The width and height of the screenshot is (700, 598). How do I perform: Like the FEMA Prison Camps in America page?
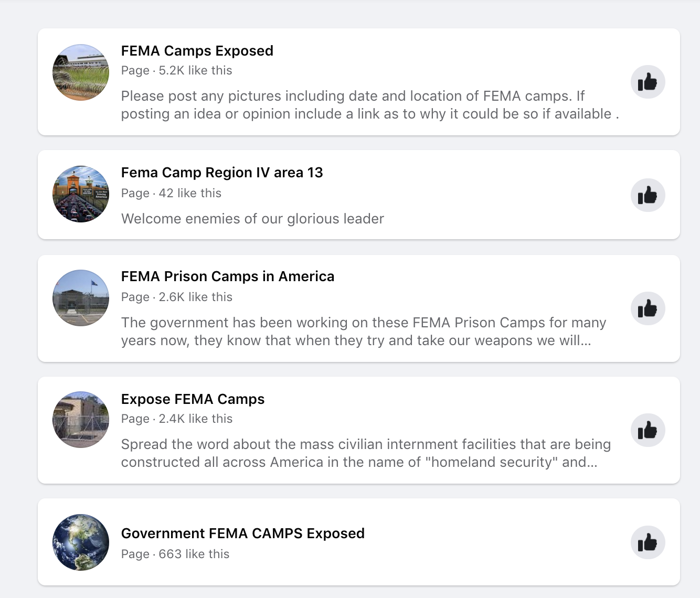pos(648,308)
